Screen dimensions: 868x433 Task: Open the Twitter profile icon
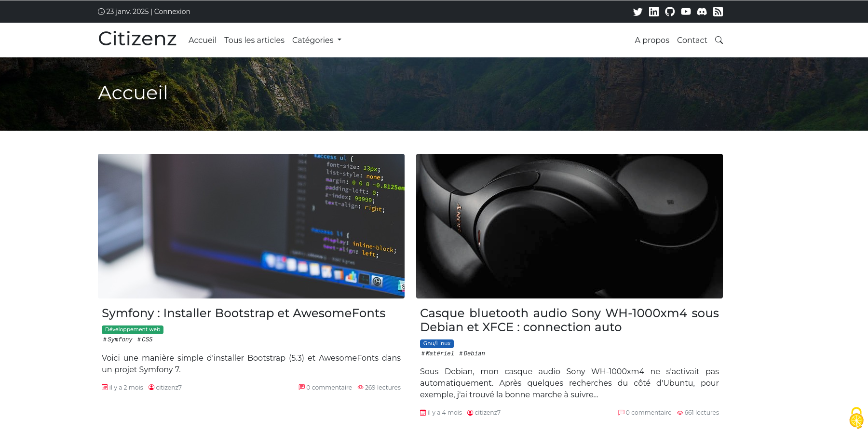point(637,12)
